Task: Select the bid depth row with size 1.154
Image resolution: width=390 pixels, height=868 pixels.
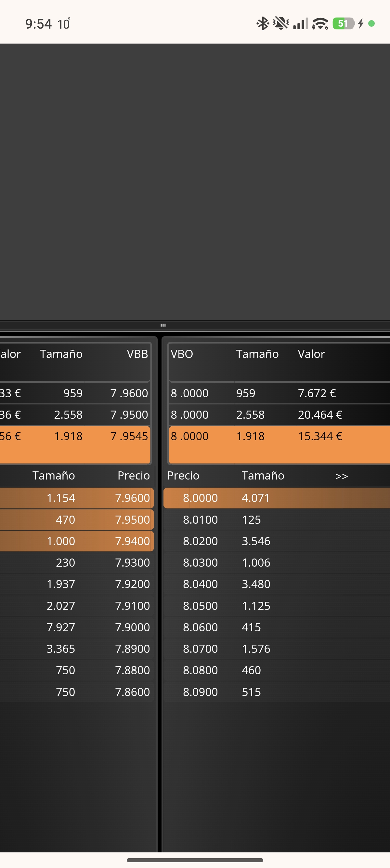Action: point(77,498)
